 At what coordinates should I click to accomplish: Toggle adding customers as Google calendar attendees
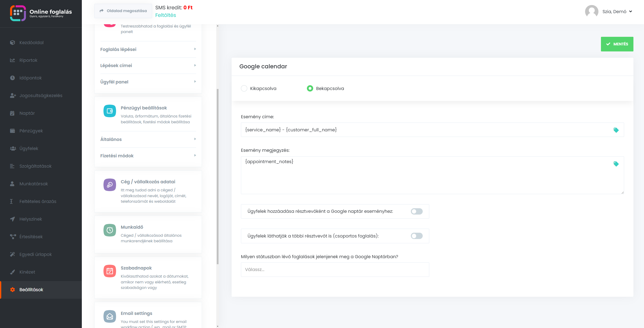coord(416,211)
